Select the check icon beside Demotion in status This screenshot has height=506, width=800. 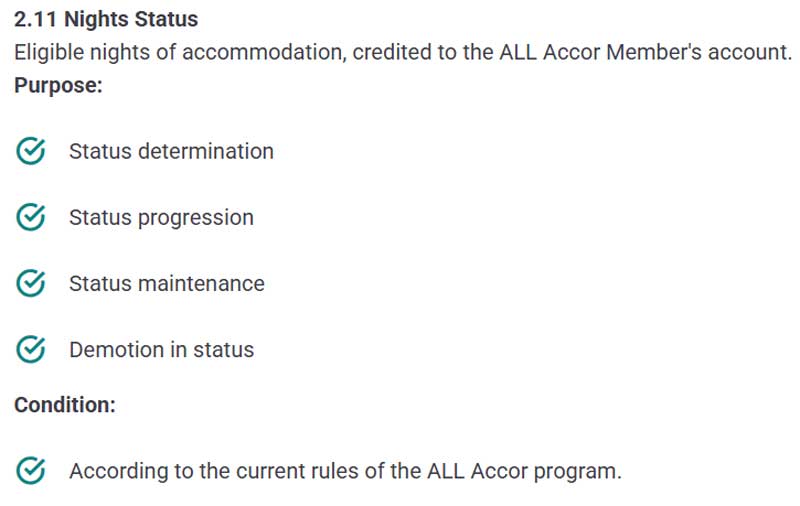click(32, 350)
